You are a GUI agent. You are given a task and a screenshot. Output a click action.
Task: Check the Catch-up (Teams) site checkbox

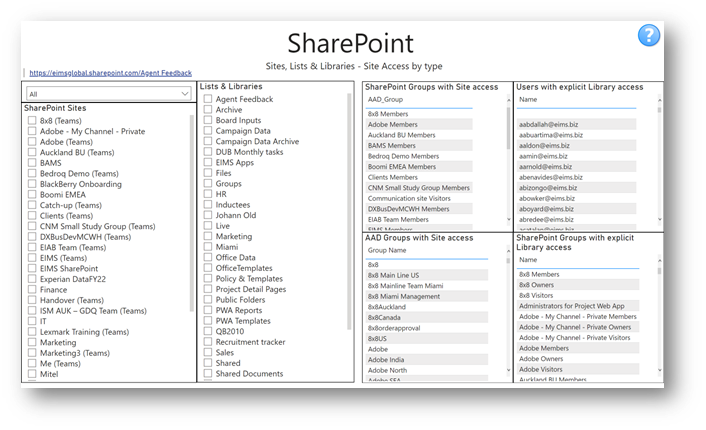(x=32, y=205)
